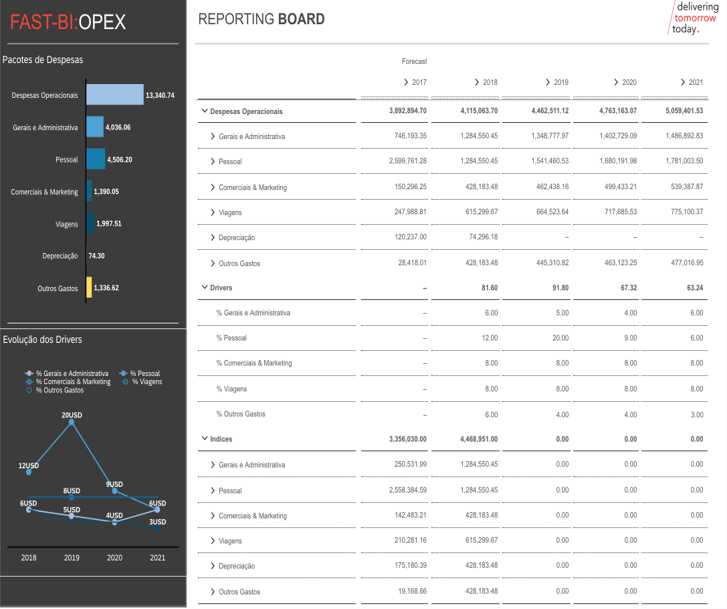Image resolution: width=727 pixels, height=609 pixels.
Task: Click the 9USD data point at 2020
Action: 114,493
